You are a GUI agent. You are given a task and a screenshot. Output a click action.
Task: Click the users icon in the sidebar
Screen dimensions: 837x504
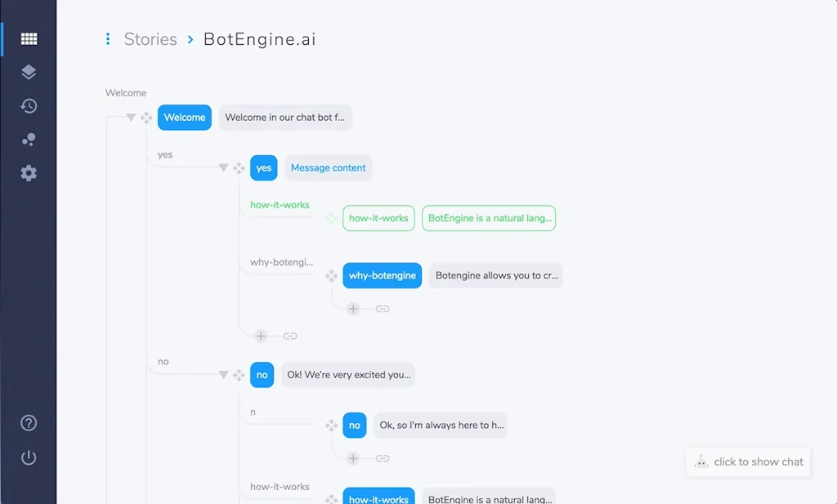(x=29, y=139)
